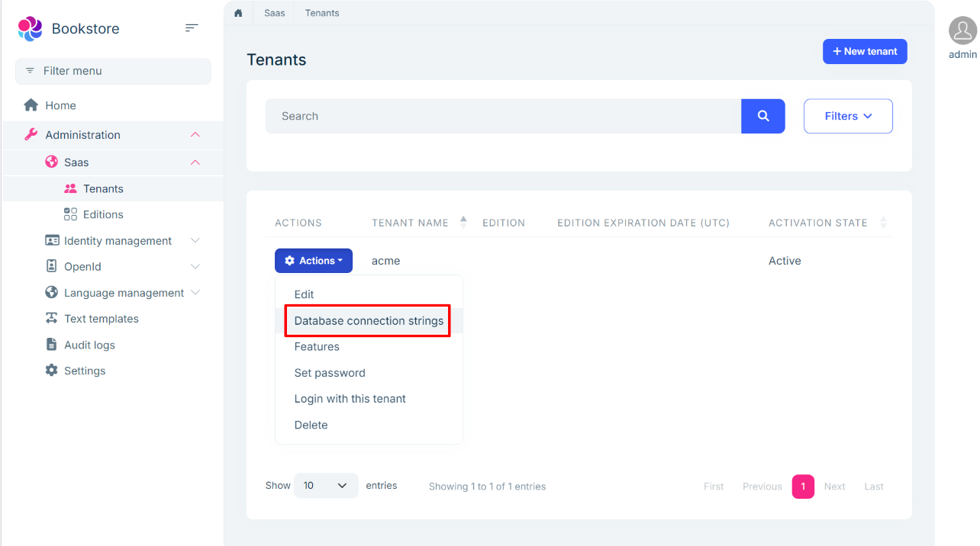Open the Show entries dropdown

click(326, 485)
